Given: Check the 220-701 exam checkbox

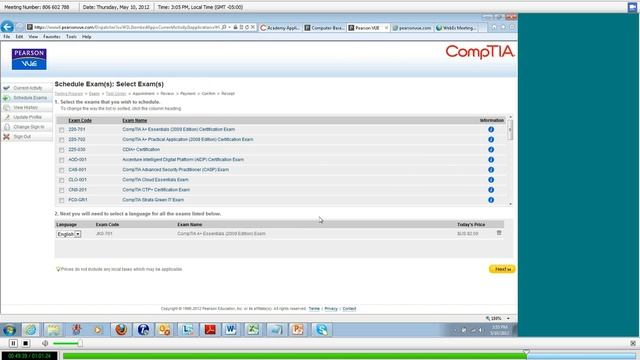Looking at the screenshot, I should (x=62, y=130).
